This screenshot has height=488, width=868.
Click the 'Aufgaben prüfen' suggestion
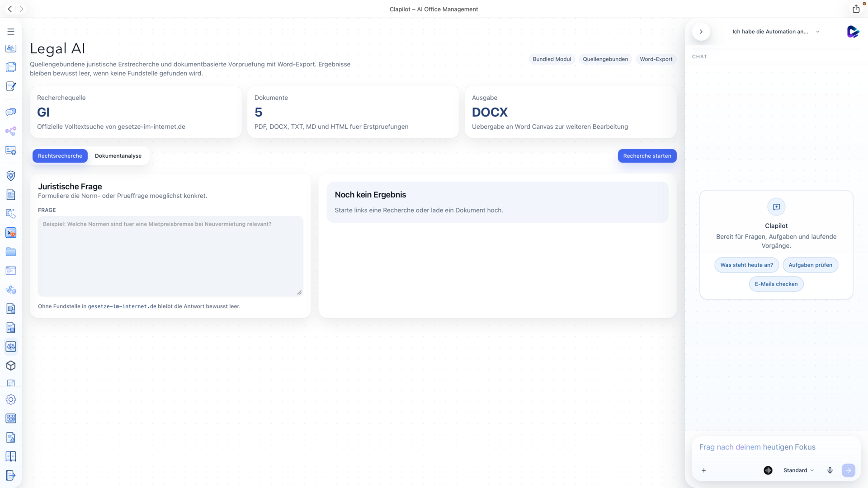[x=810, y=265]
